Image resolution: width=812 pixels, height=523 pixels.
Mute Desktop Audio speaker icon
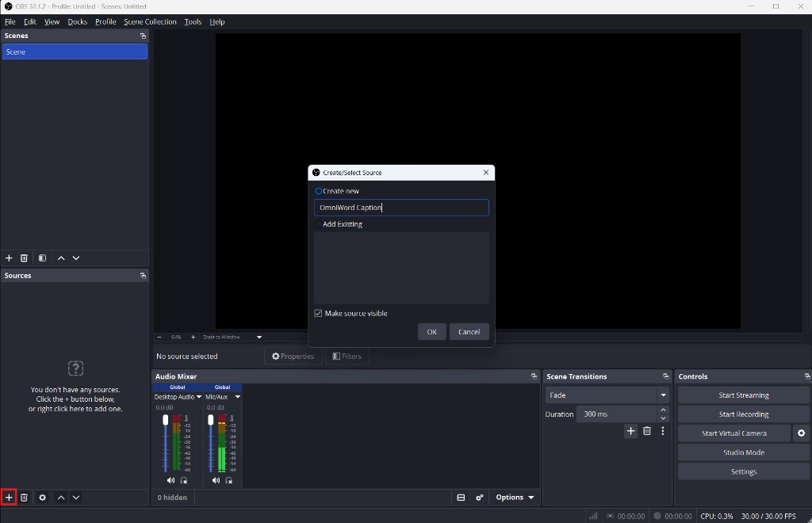pos(170,480)
